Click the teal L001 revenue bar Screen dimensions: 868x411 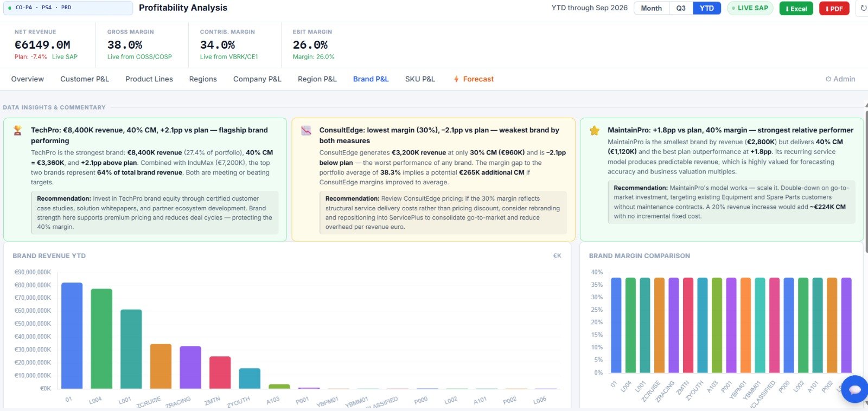coord(131,349)
